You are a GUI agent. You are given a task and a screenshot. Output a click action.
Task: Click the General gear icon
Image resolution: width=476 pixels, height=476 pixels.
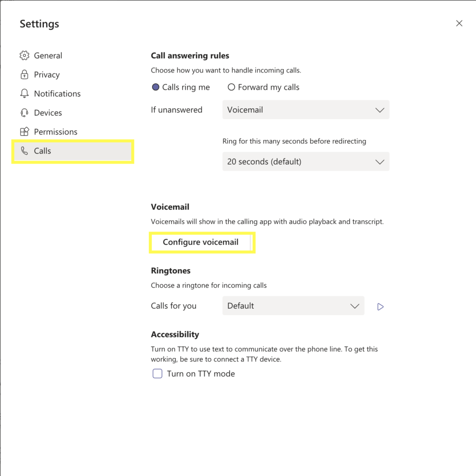coord(25,55)
